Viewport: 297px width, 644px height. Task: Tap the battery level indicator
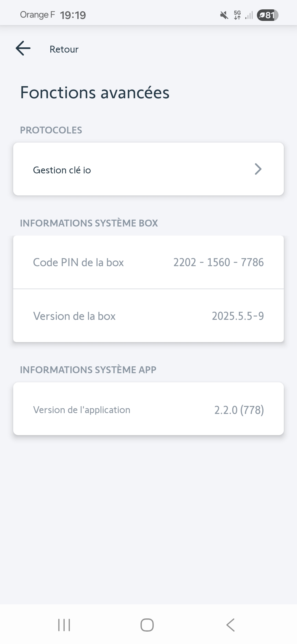[x=267, y=15]
